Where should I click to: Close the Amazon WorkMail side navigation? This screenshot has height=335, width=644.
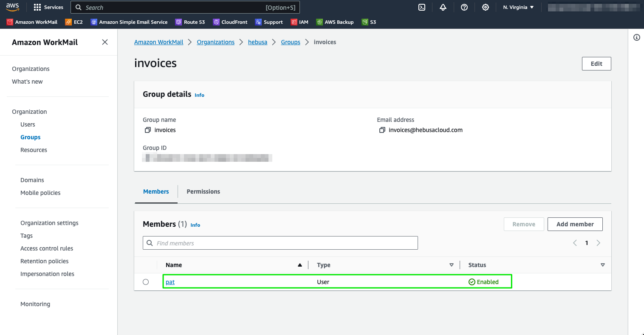105,42
